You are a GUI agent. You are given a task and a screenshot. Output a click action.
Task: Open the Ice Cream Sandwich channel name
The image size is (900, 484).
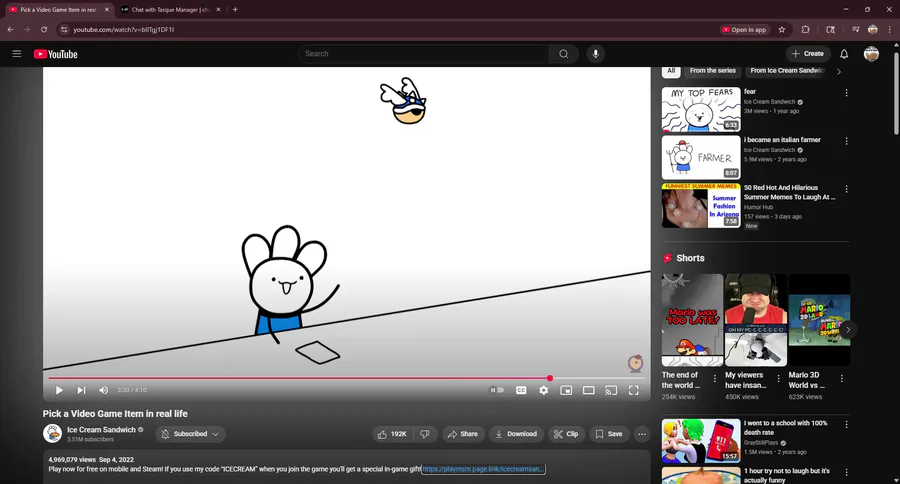(101, 429)
